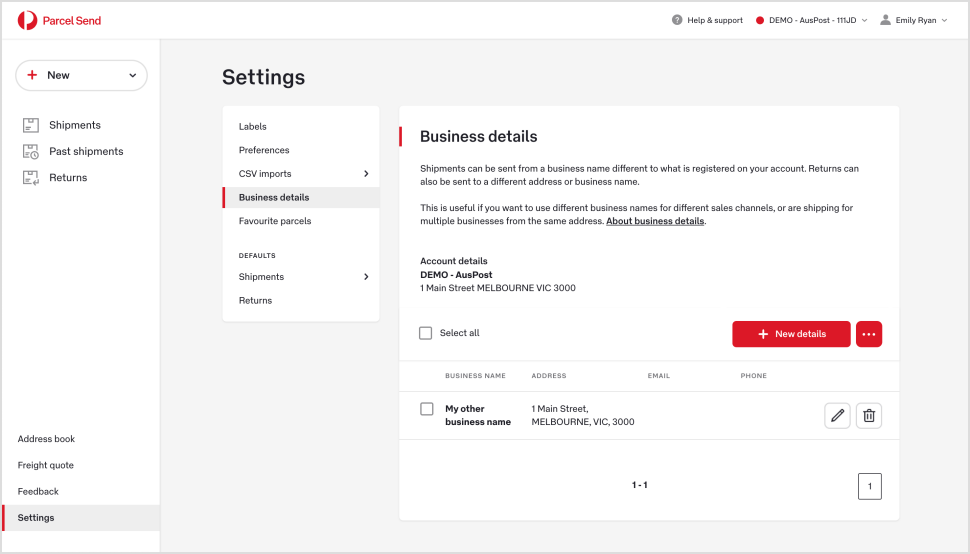Edit My other business name with pencil icon

[x=837, y=415]
